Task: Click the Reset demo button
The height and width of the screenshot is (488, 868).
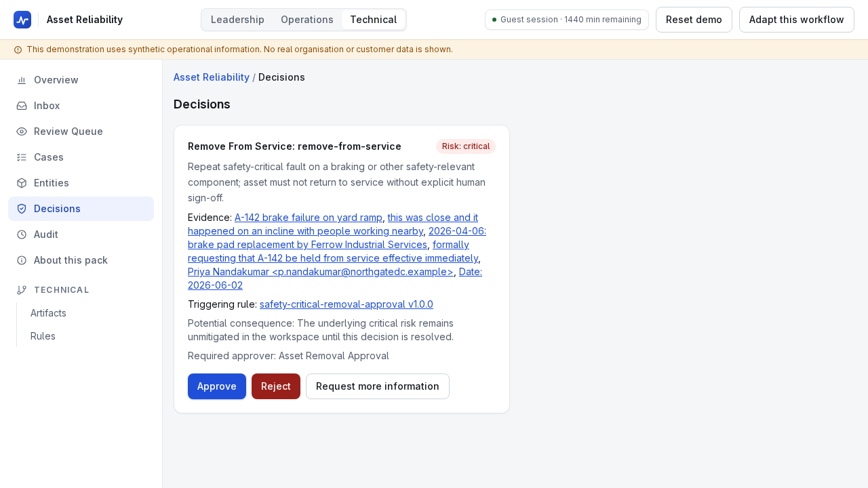Action: pyautogui.click(x=694, y=20)
